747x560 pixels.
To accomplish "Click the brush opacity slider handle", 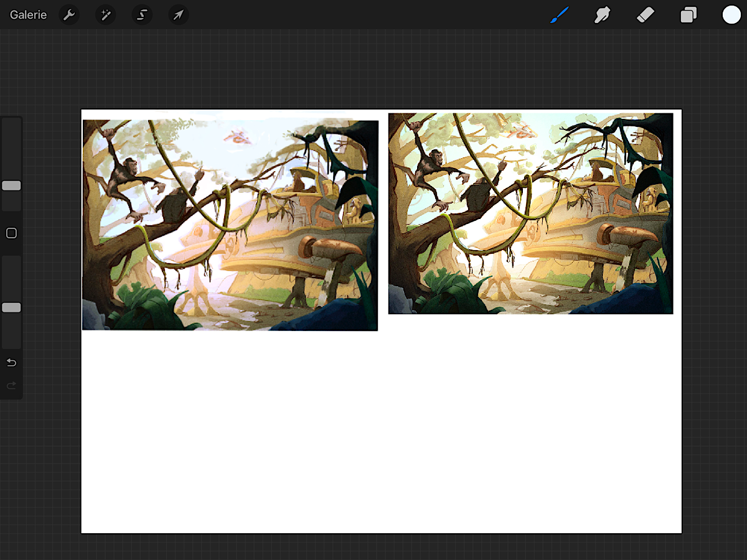I will coord(11,307).
